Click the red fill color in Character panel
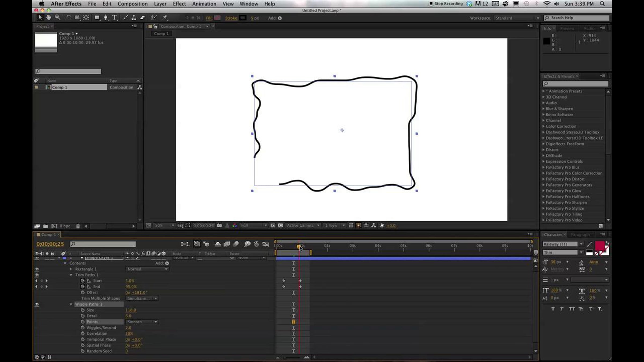This screenshot has height=362, width=644. tap(599, 245)
